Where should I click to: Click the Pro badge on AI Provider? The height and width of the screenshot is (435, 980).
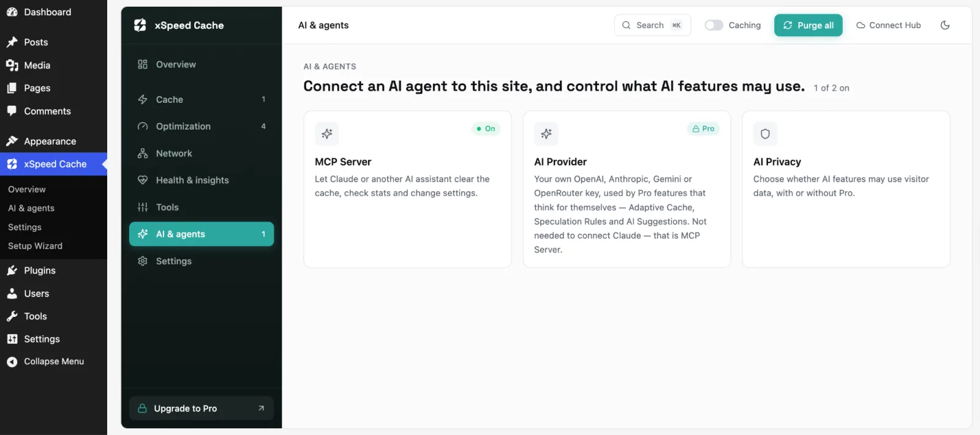click(703, 128)
